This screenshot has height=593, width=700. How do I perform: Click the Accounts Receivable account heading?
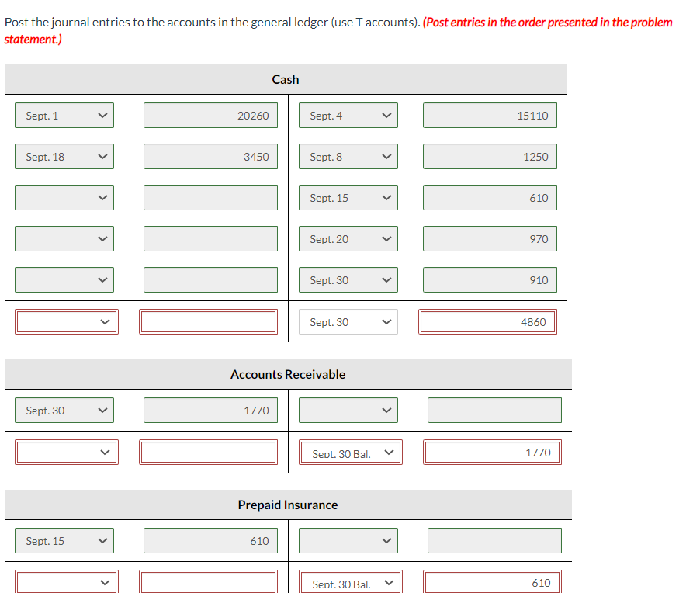point(288,374)
